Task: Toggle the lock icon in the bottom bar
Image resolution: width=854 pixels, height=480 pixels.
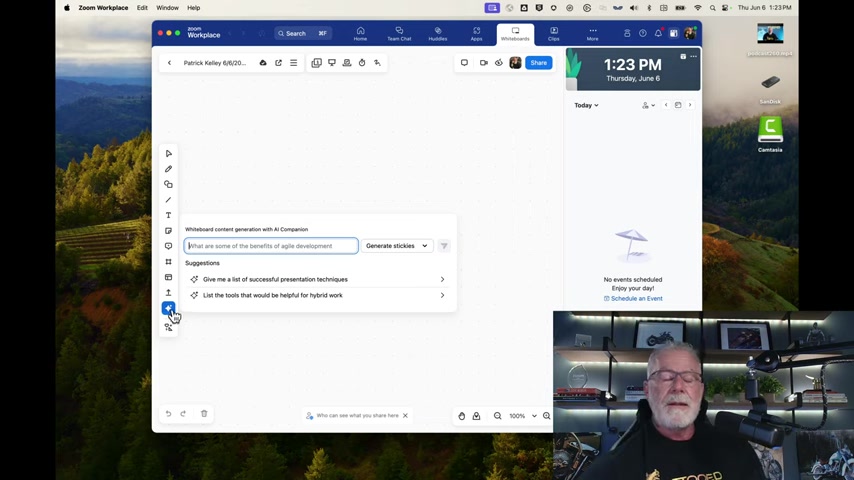Action: click(477, 416)
